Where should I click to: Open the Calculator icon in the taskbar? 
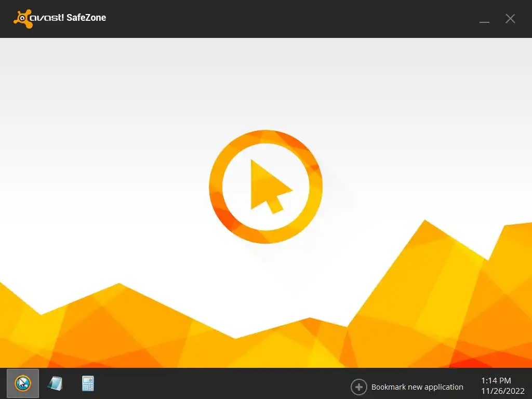click(x=88, y=383)
